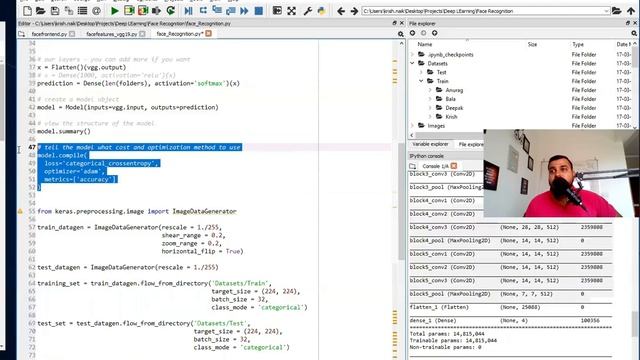Open Variable explorer tab
The image size is (640, 360).
(430, 144)
